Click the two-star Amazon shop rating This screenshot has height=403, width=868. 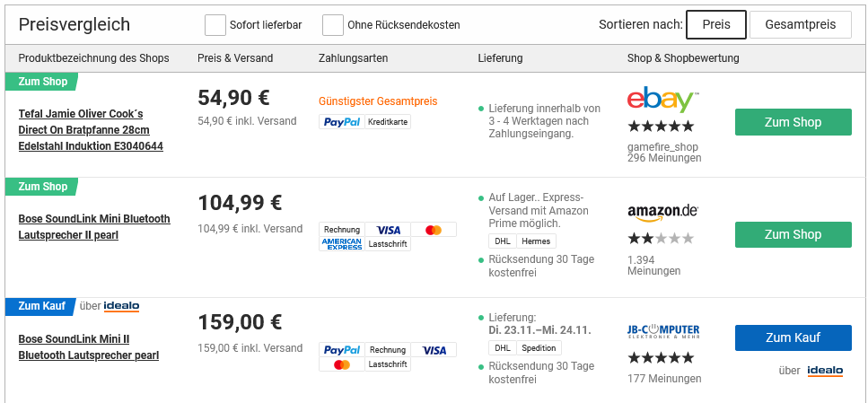click(x=661, y=239)
